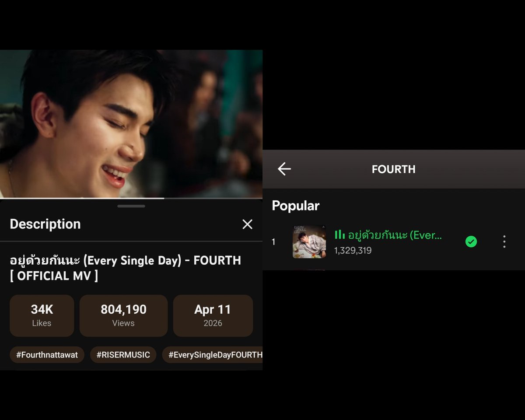The height and width of the screenshot is (420, 525).
Task: Open more options for the top song
Action: click(x=504, y=241)
